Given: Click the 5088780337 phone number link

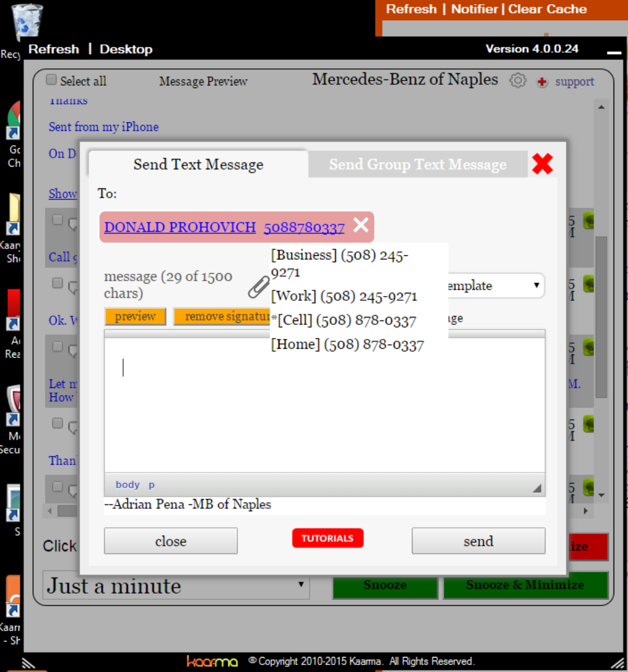Looking at the screenshot, I should point(304,227).
